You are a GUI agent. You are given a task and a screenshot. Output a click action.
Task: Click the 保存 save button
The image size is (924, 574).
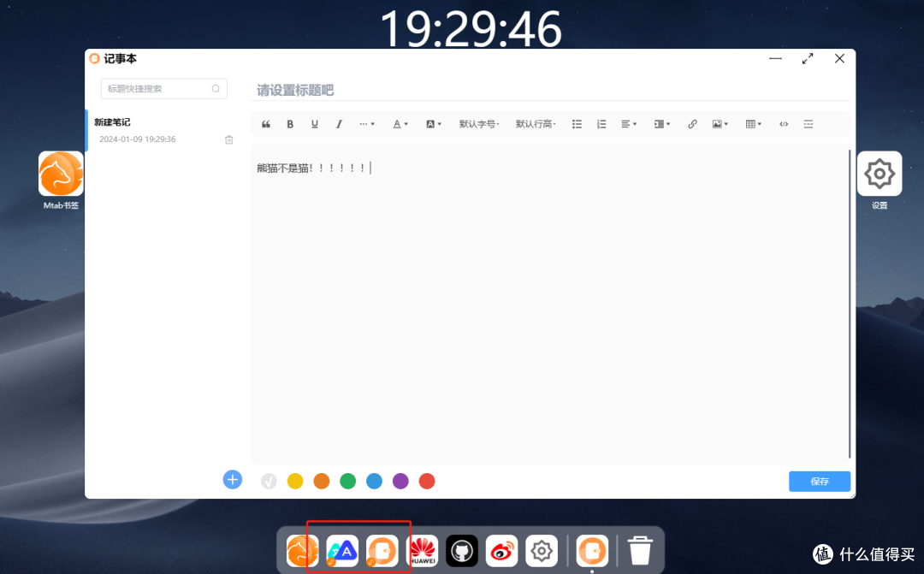[820, 482]
